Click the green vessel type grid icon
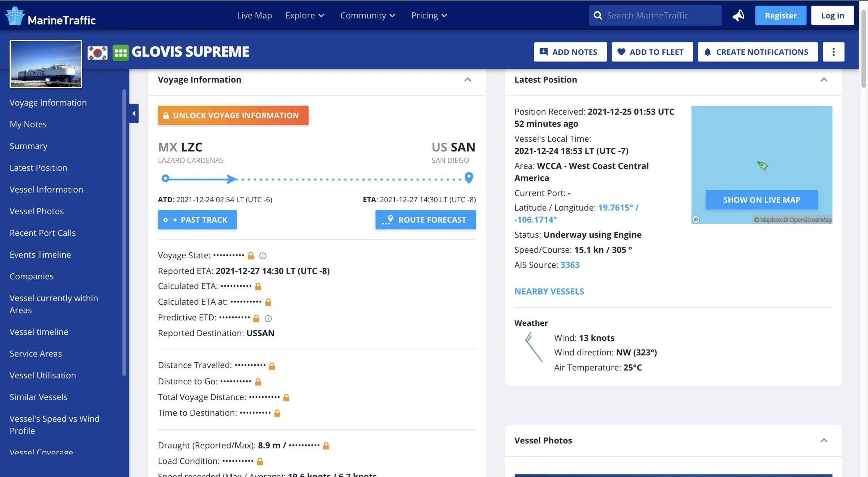868x477 pixels. (121, 53)
